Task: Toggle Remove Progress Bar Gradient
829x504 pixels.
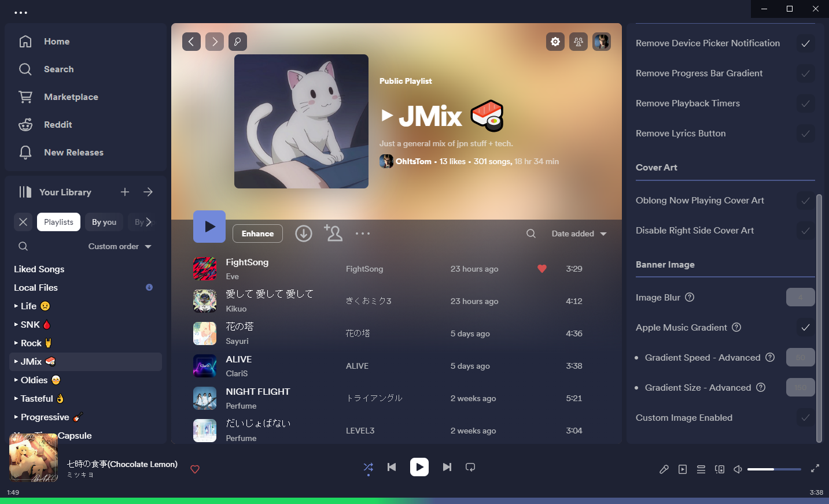Action: [x=805, y=73]
